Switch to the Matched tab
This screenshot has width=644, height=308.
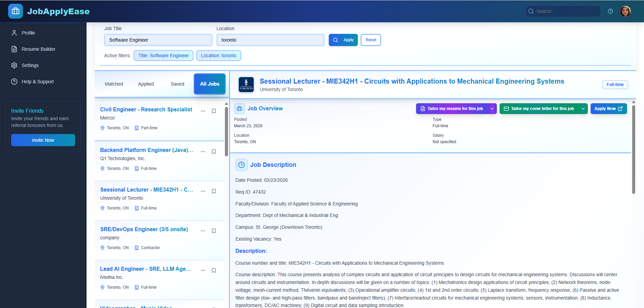coord(114,84)
